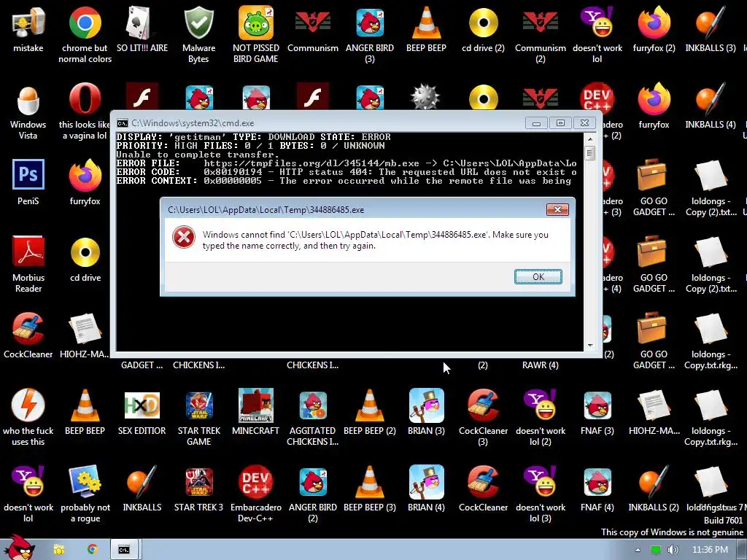Open the cmd.exe title bar system menu icon
Screen dimensions: 747x560
click(x=123, y=122)
